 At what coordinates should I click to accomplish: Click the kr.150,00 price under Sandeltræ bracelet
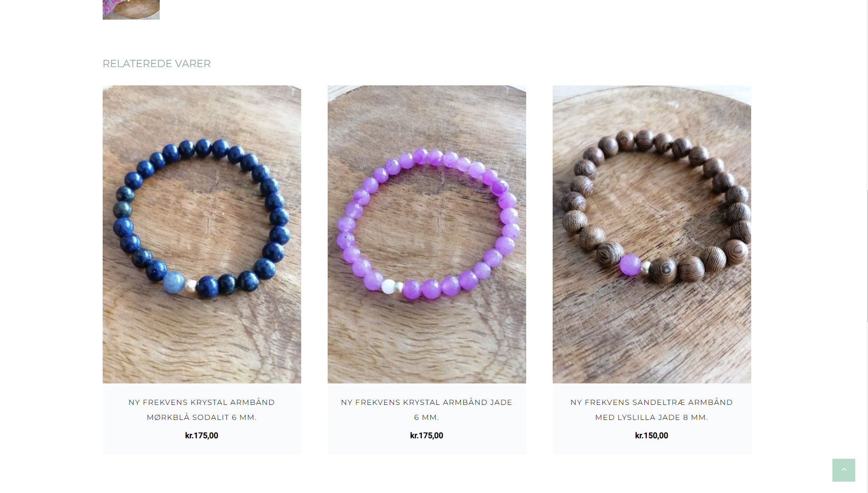tap(652, 435)
